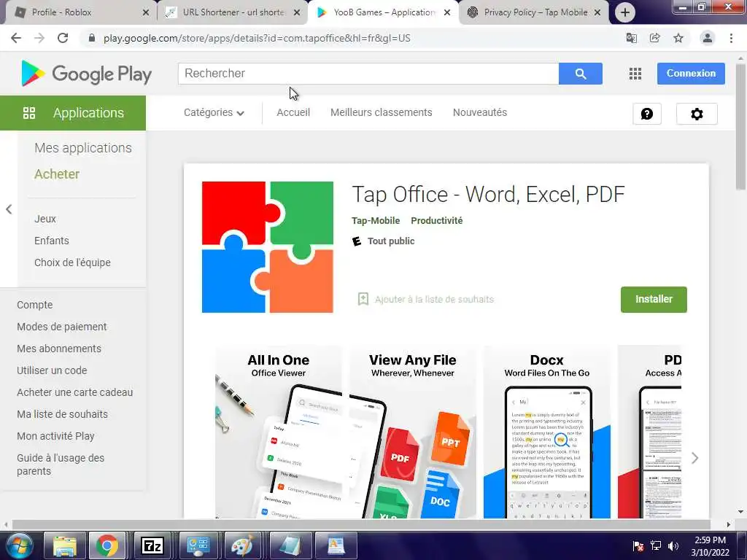Screen dimensions: 747x560
Task: Open Meilleurs classements
Action: [381, 112]
